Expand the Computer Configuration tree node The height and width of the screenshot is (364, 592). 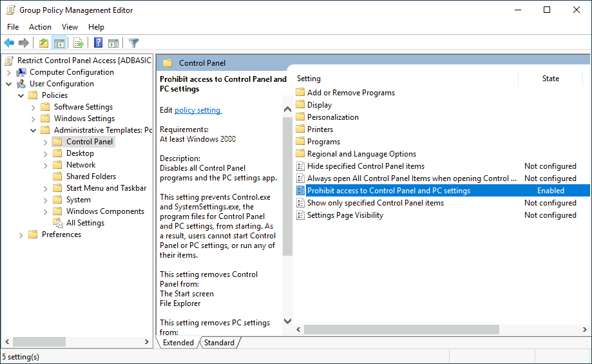[x=9, y=72]
